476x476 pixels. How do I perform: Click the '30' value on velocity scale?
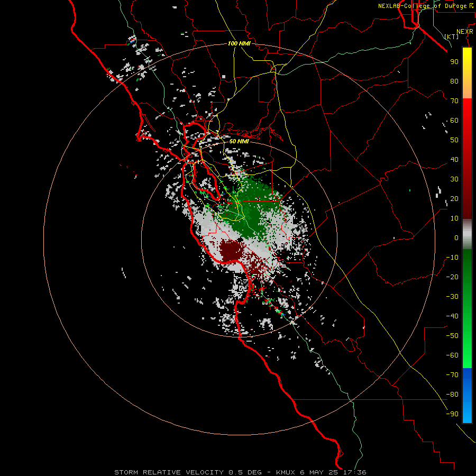[454, 179]
